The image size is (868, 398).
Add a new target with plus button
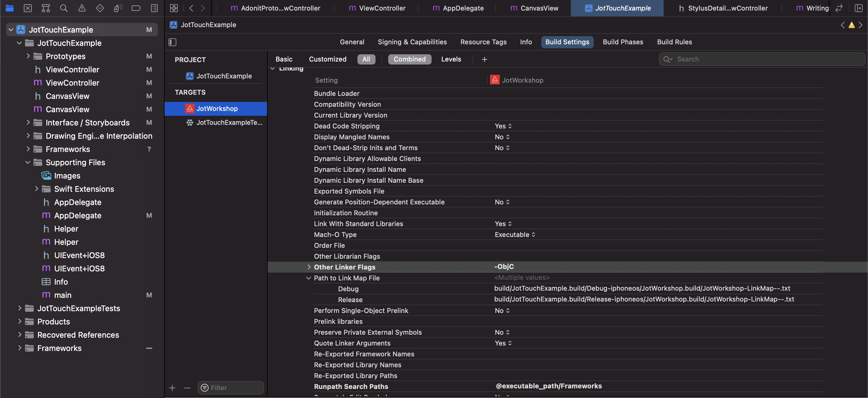172,388
